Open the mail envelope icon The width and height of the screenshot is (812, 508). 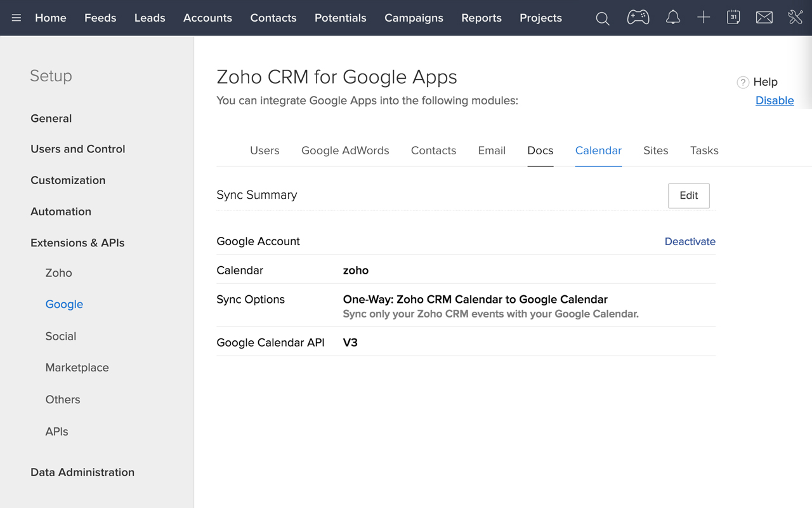pos(764,18)
